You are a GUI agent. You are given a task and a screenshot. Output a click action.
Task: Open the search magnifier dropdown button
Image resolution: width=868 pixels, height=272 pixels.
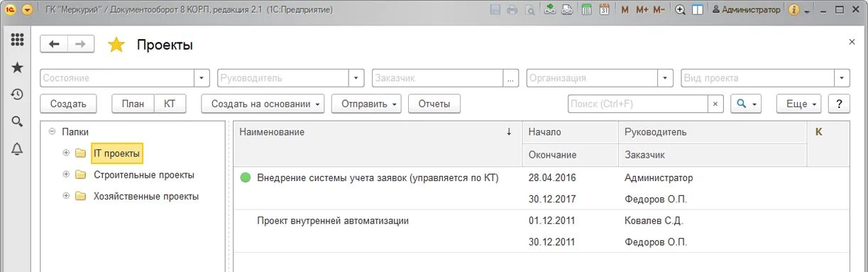(746, 104)
